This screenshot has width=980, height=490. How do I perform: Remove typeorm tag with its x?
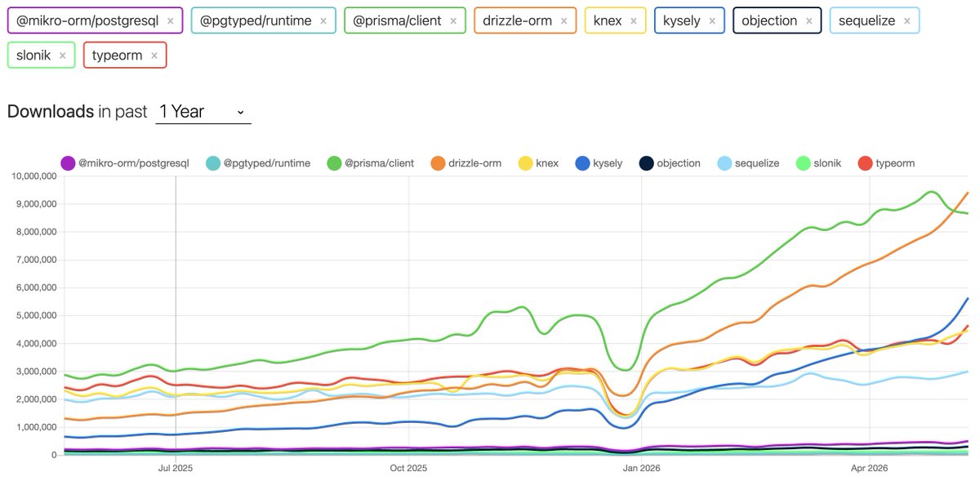tap(154, 56)
